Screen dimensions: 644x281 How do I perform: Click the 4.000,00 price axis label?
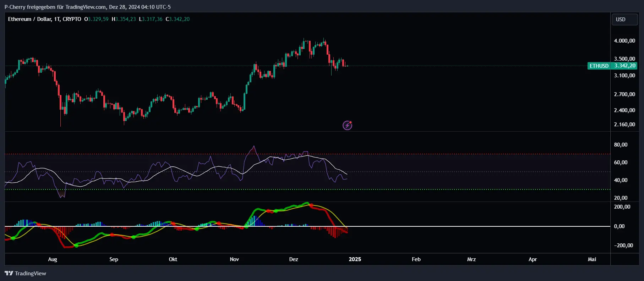click(624, 41)
